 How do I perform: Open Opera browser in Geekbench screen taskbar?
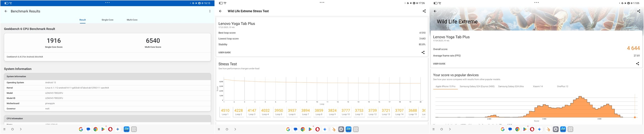coord(110,129)
